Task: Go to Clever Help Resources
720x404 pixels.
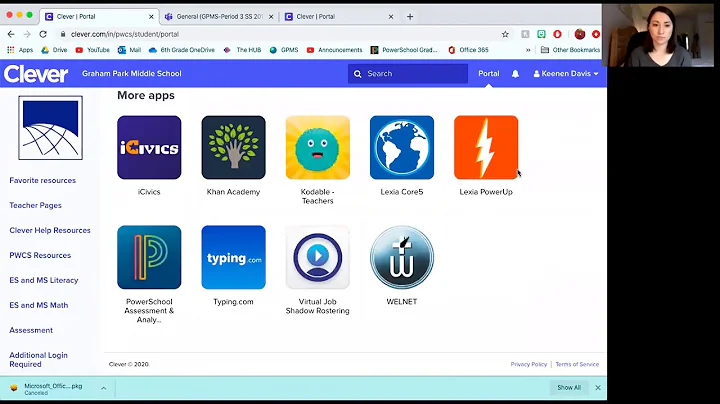Action: point(50,230)
